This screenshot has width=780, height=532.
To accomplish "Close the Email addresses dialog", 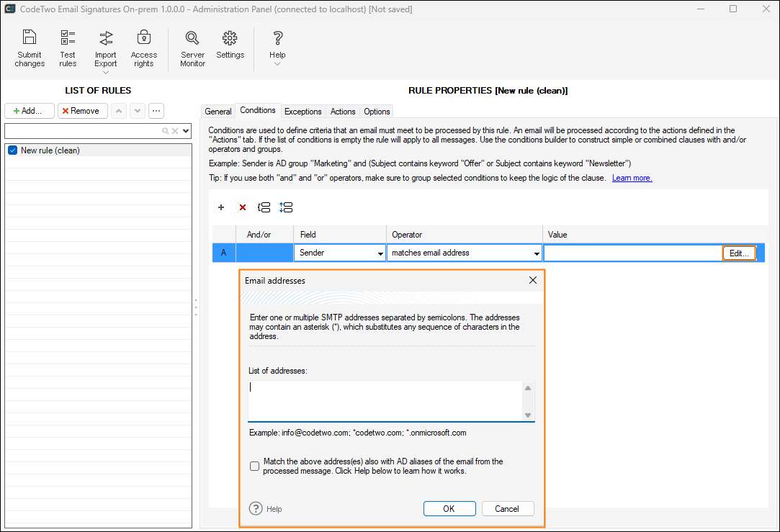I will 533,280.
